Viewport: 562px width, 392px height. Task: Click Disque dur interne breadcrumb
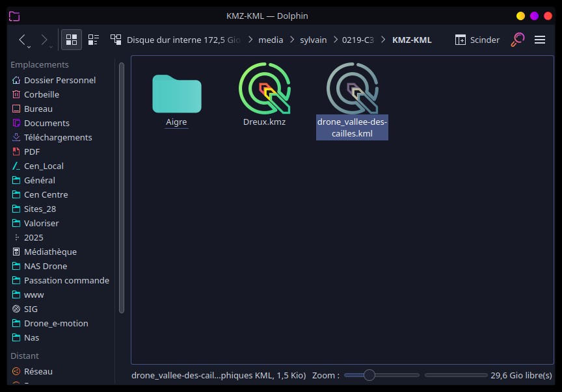[x=183, y=40]
